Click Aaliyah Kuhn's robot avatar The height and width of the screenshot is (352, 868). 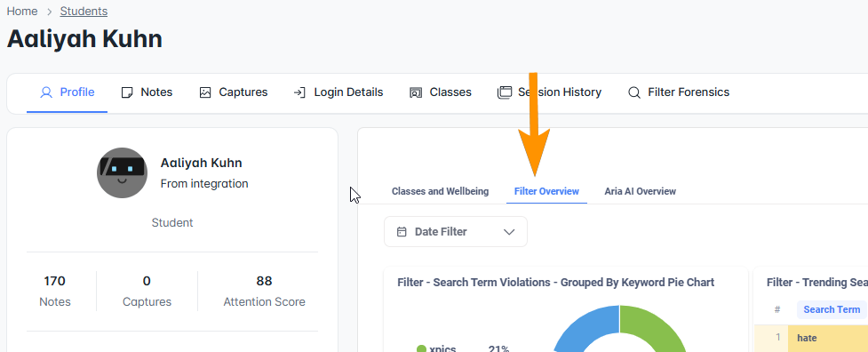click(122, 172)
